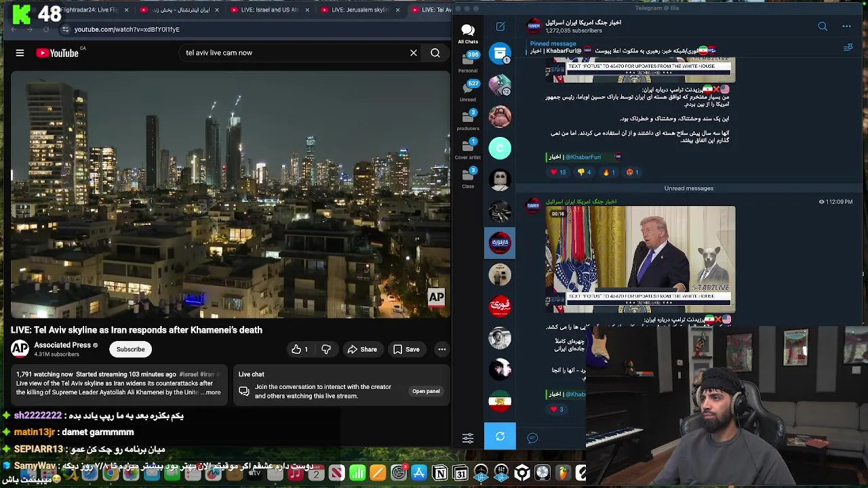Open App Store from the Dock
Image resolution: width=868 pixels, height=488 pixels.
(419, 473)
